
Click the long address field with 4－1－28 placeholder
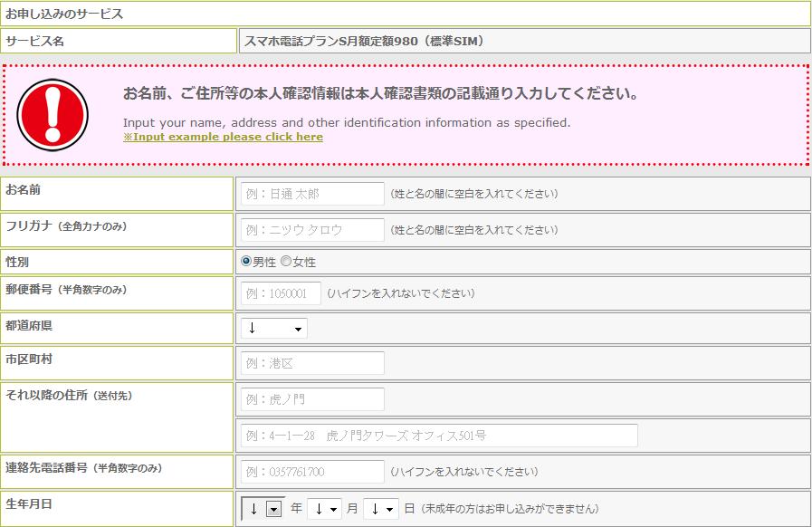click(x=439, y=436)
